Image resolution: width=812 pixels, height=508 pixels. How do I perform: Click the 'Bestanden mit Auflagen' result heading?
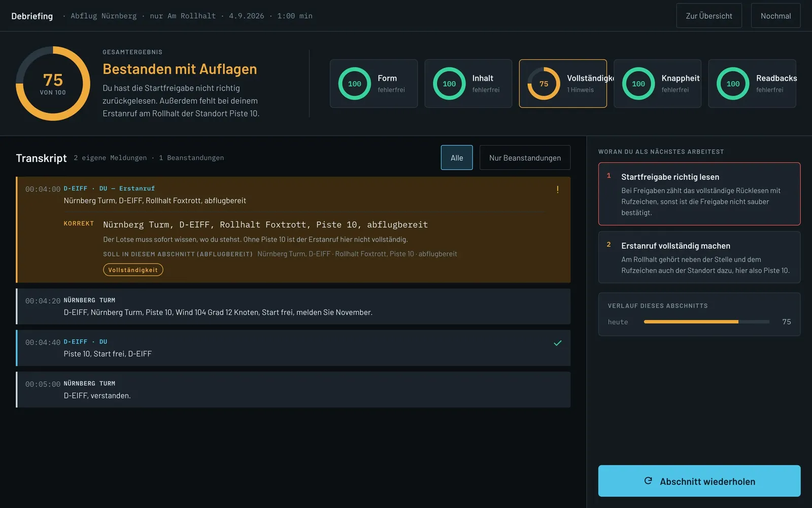[180, 69]
